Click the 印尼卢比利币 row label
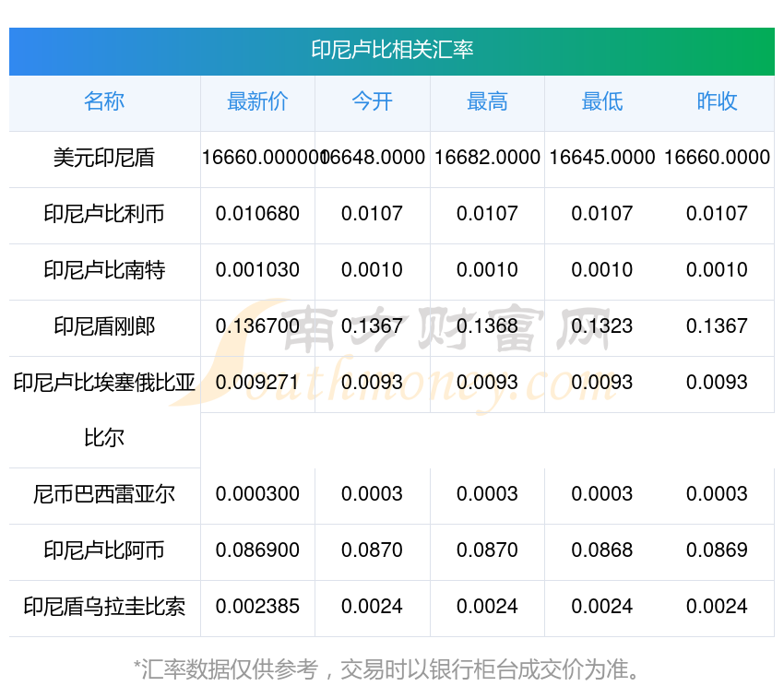The image size is (784, 698). 104,214
